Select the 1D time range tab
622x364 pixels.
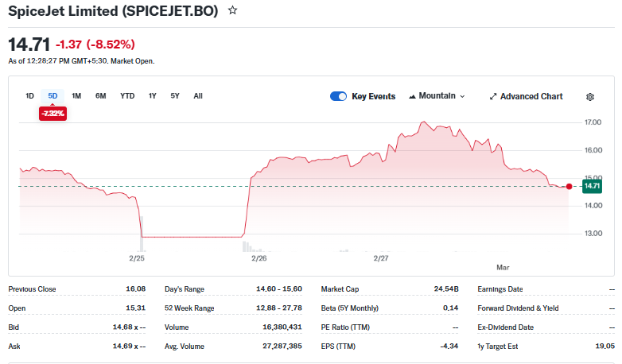[29, 96]
